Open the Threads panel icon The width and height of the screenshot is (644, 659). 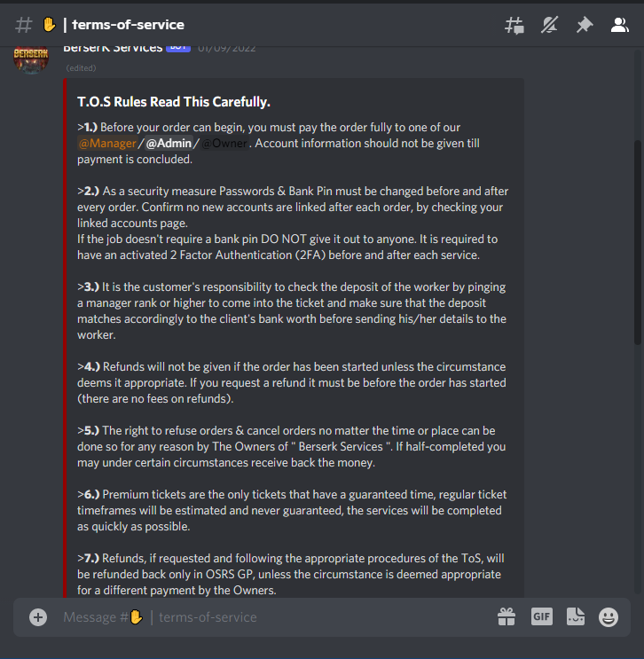coord(514,25)
